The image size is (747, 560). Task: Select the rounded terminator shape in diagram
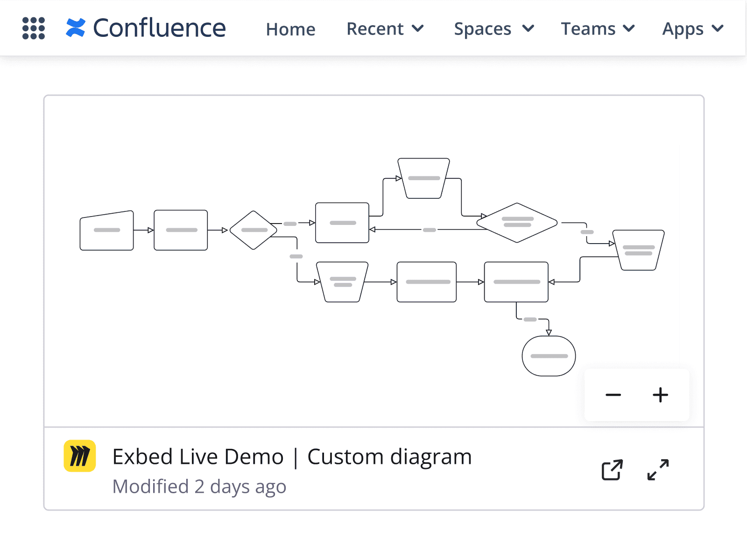(549, 356)
